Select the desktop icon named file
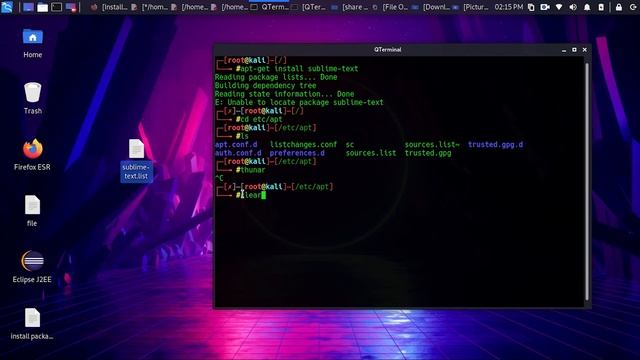640x360 pixels. [x=32, y=211]
